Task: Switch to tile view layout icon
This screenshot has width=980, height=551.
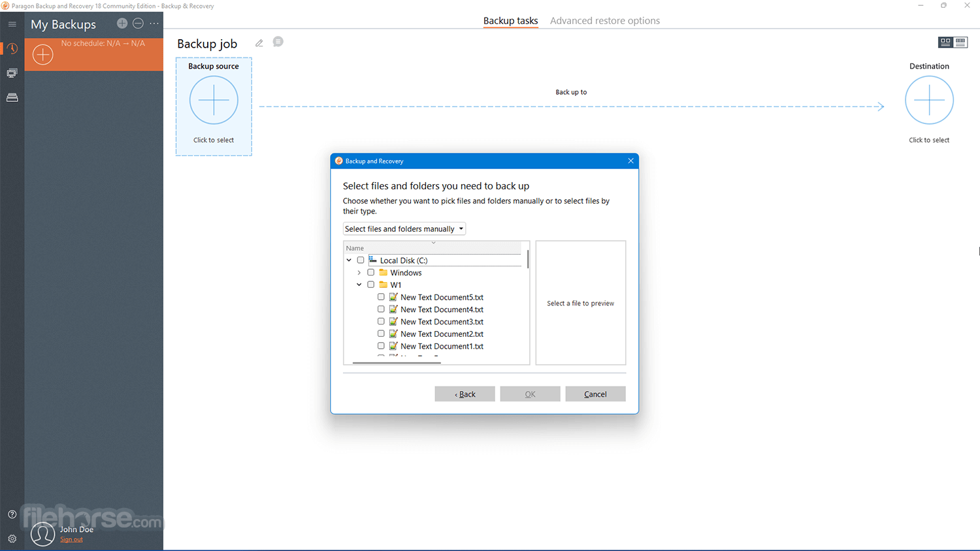Action: (945, 42)
